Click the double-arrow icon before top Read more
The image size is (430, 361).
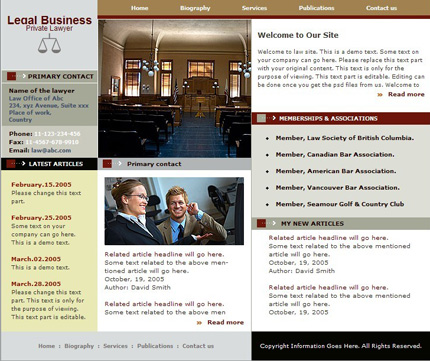point(380,95)
